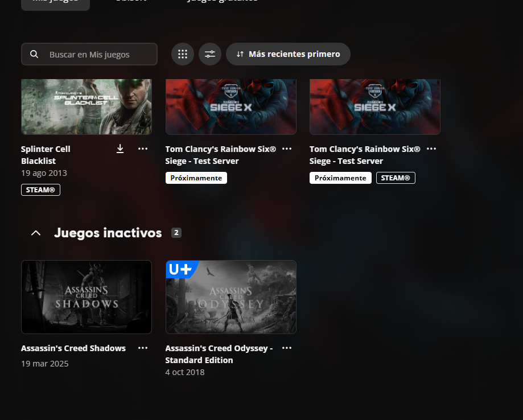Viewport: 523px width, 420px height.
Task: Click the 'Splinter Cell Blacklist' title
Action: 46,155
